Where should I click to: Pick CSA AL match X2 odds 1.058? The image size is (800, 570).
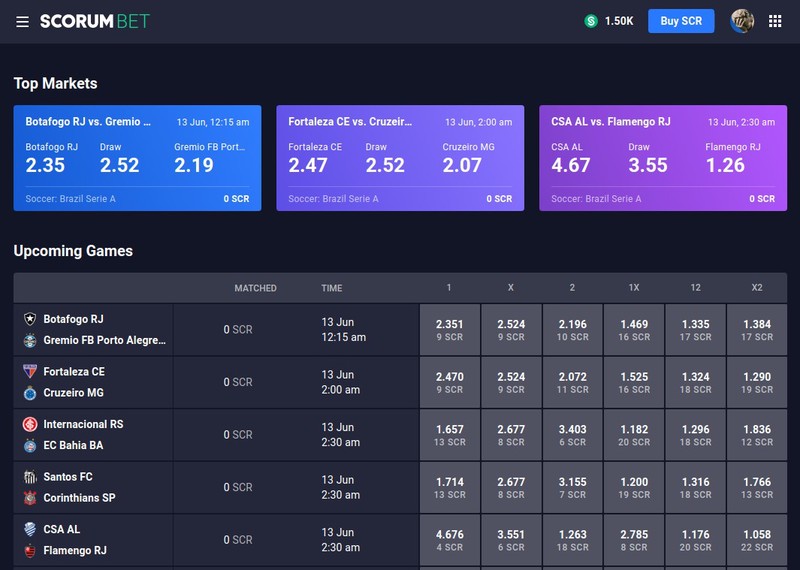point(757,540)
